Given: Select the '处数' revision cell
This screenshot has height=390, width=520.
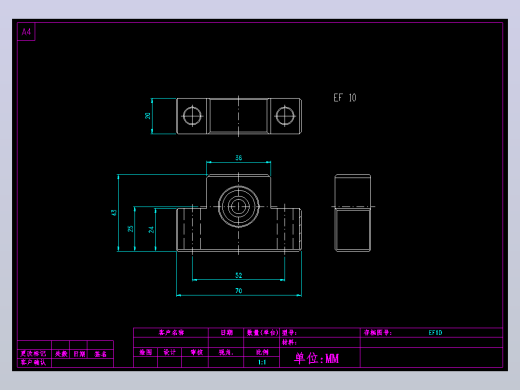Looking at the screenshot, I should pyautogui.click(x=61, y=354).
